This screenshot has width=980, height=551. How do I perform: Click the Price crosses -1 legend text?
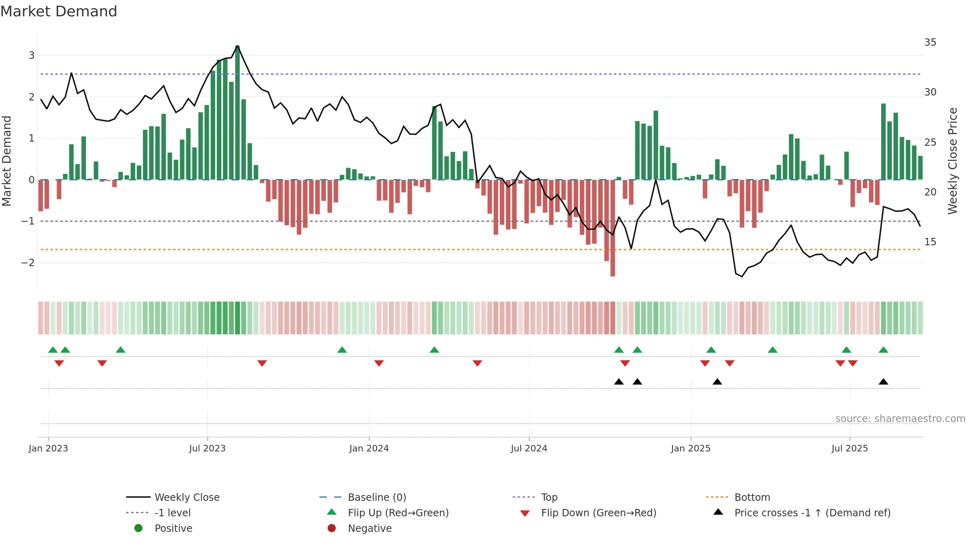813,513
